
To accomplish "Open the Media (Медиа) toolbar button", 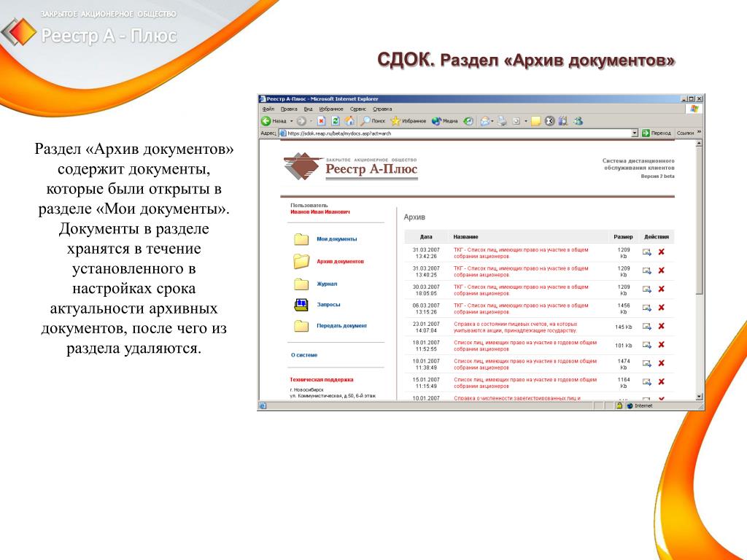I will pyautogui.click(x=444, y=121).
